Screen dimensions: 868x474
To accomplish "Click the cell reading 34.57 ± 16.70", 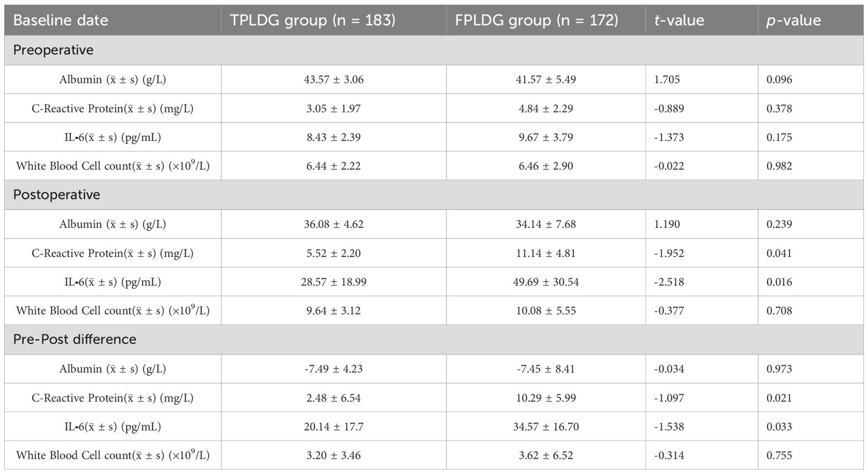I will [x=546, y=426].
